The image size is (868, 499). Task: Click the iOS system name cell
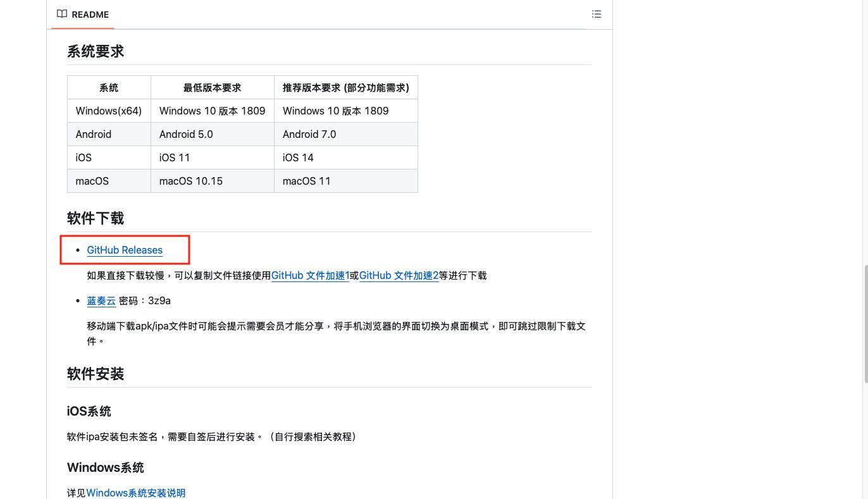click(x=109, y=157)
